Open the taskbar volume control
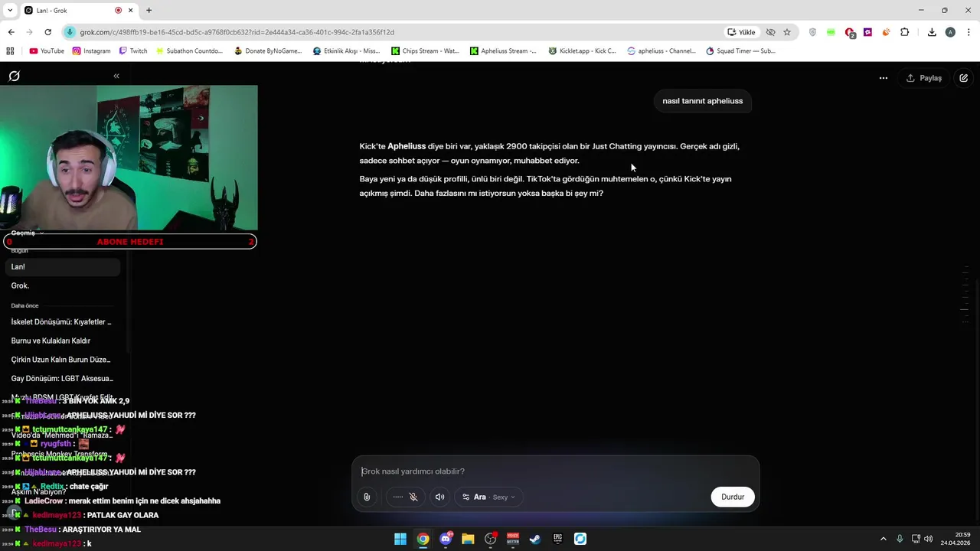This screenshot has height=551, width=980. [928, 539]
